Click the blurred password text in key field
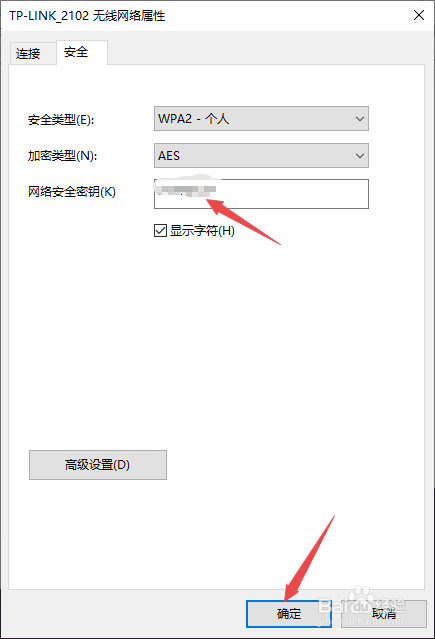The height and width of the screenshot is (639, 435). click(185, 190)
